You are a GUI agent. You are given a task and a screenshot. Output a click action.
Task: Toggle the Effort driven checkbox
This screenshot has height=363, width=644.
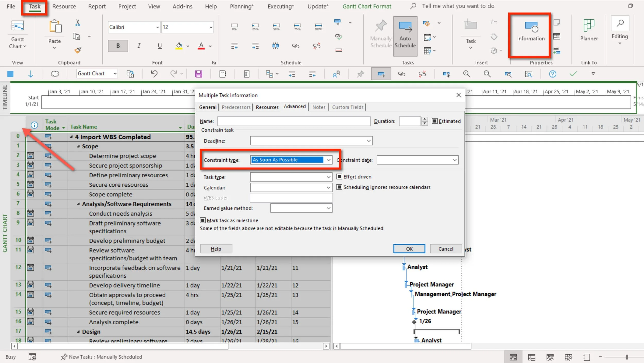[x=339, y=177]
